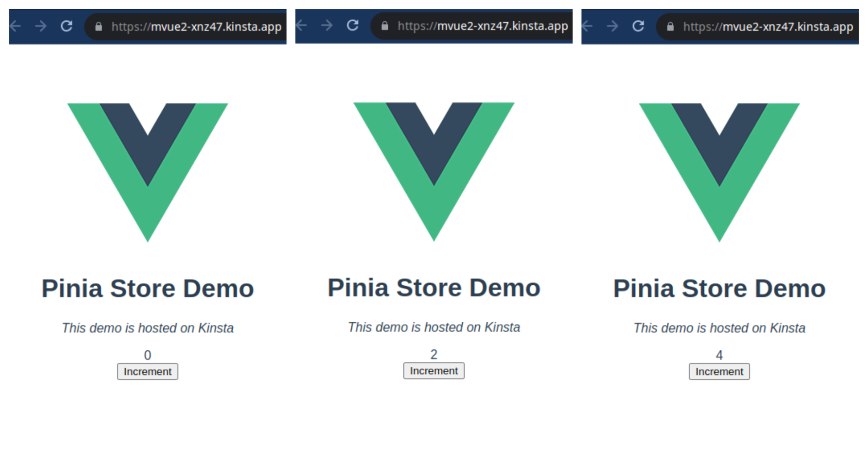The height and width of the screenshot is (452, 868).
Task: Click Increment button under counter 2
Action: point(434,371)
